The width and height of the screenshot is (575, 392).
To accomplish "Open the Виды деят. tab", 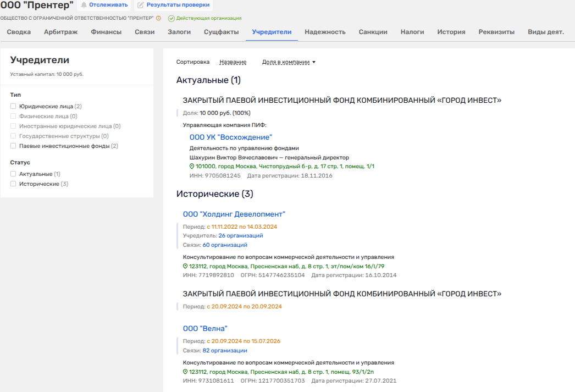I will tap(546, 32).
